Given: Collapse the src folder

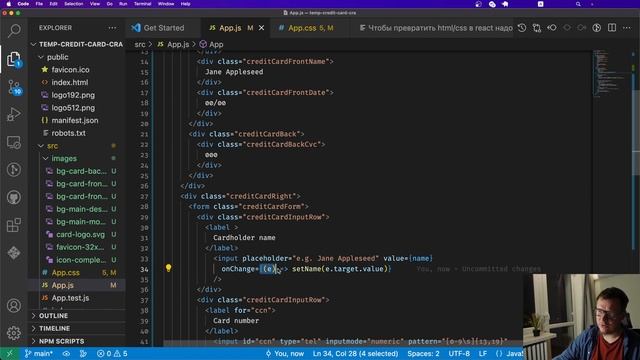Looking at the screenshot, I should [77, 146].
